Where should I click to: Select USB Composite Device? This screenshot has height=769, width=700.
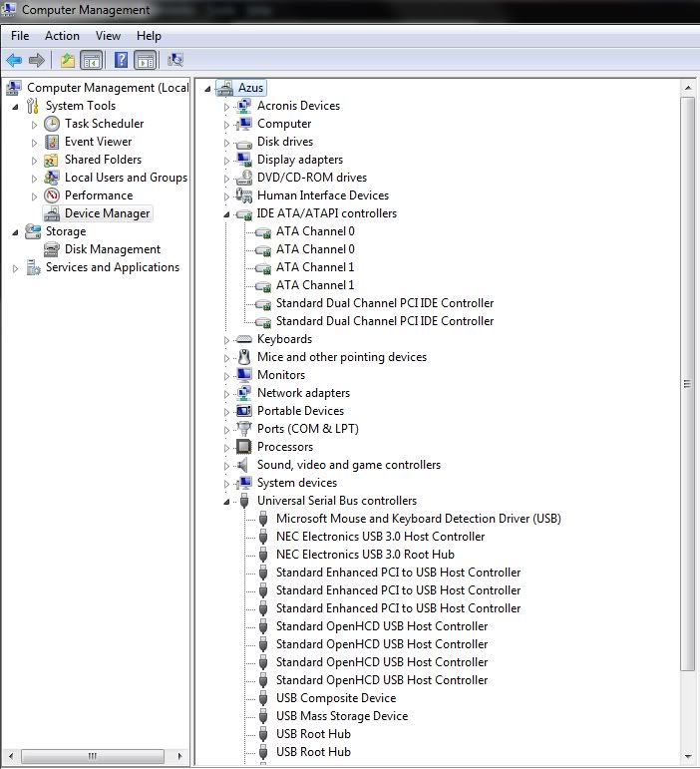pyautogui.click(x=336, y=698)
